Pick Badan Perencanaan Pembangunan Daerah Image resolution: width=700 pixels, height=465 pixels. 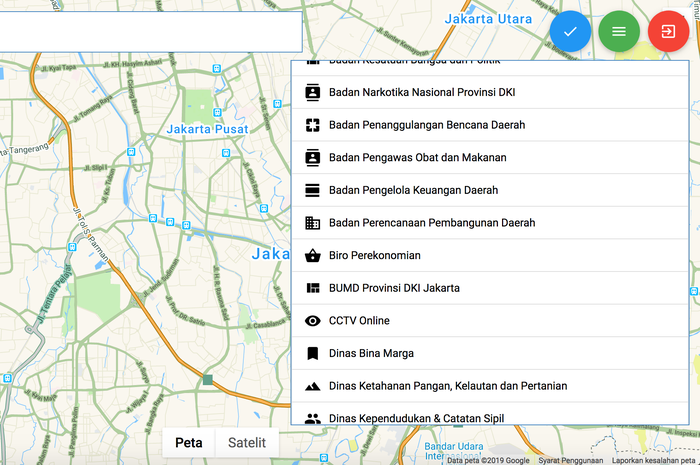(490, 223)
